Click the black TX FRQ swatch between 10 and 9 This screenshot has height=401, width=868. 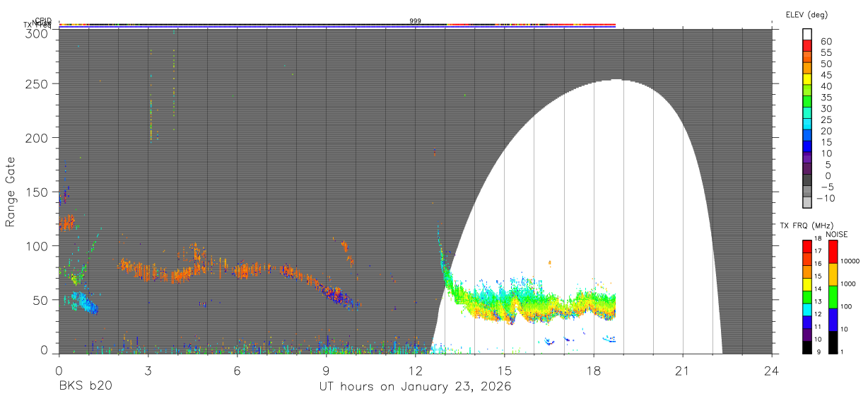807,347
